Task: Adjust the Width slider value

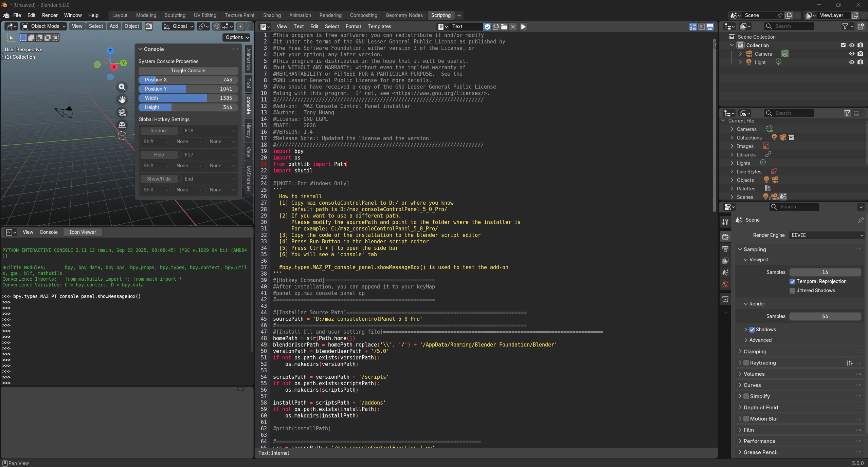Action: [188, 98]
